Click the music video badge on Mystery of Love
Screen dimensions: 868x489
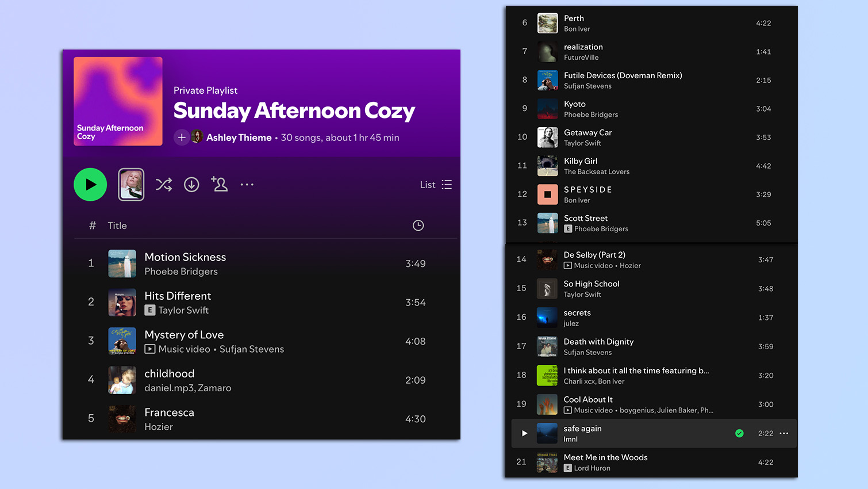149,349
